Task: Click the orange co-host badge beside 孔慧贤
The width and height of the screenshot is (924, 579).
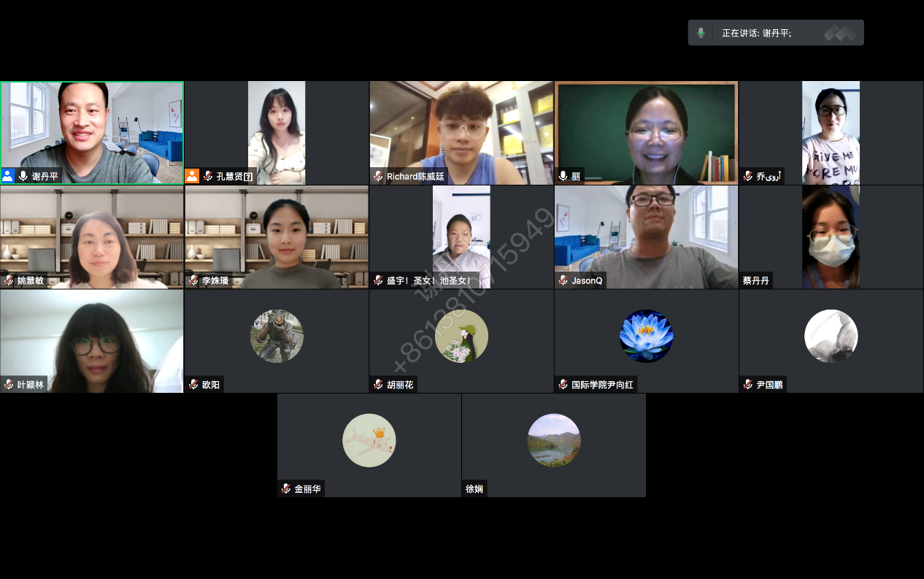Action: click(192, 176)
